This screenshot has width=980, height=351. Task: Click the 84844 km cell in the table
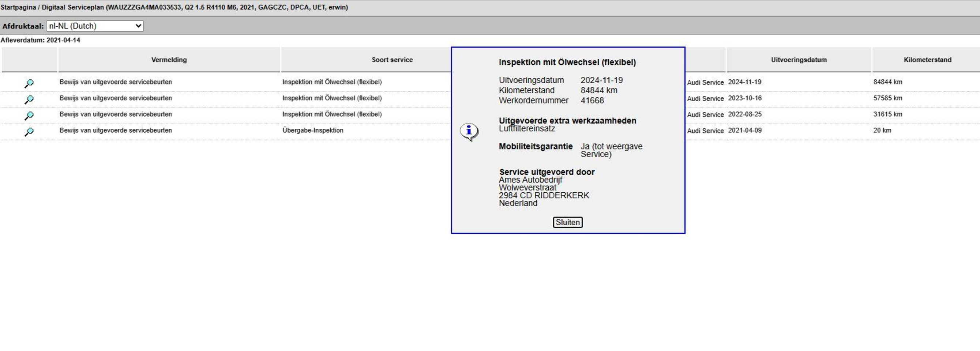tap(887, 82)
